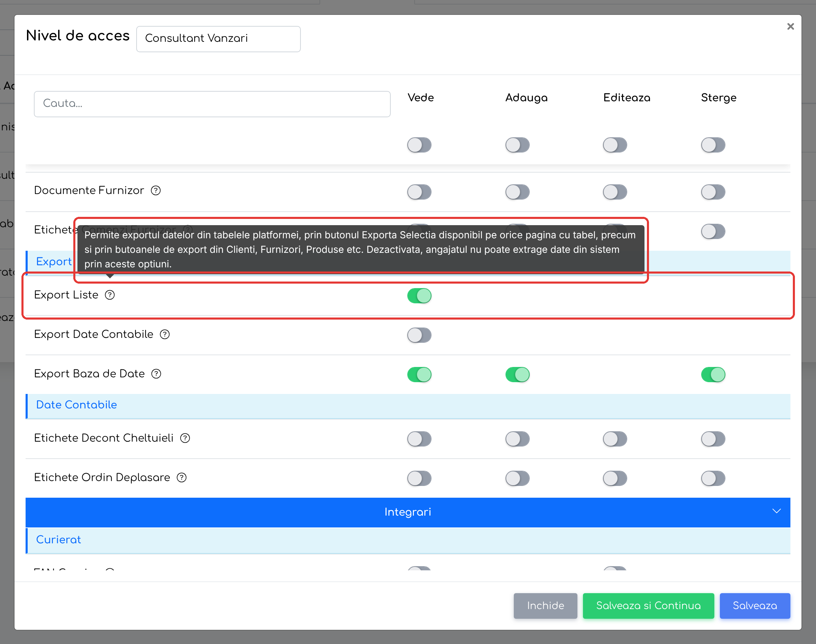Enable Sterge for Documente Furnizor
The image size is (816, 644).
[x=713, y=192]
